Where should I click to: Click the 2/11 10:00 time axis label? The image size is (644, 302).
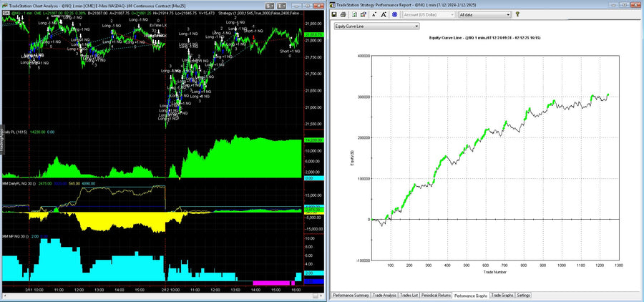pyautogui.click(x=35, y=290)
